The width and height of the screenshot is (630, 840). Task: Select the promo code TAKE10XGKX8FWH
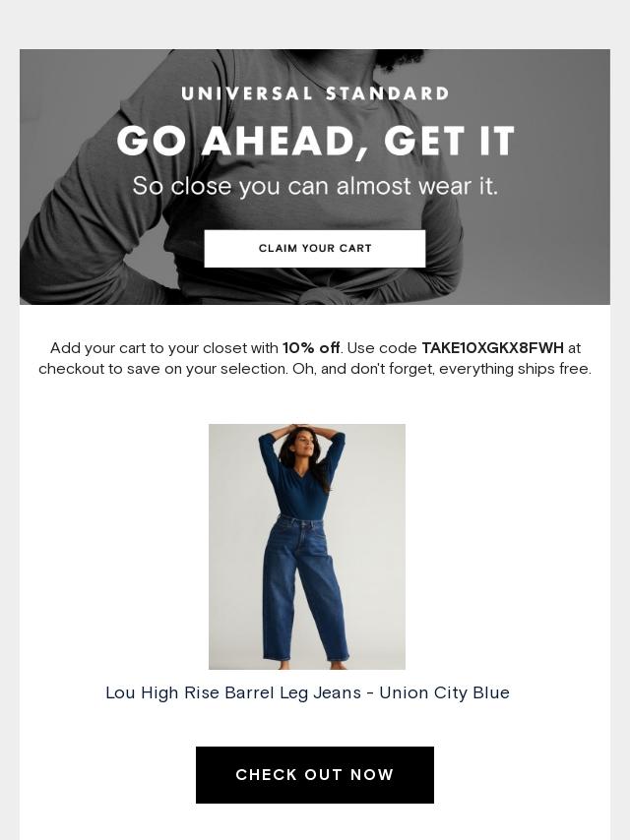[x=493, y=348]
